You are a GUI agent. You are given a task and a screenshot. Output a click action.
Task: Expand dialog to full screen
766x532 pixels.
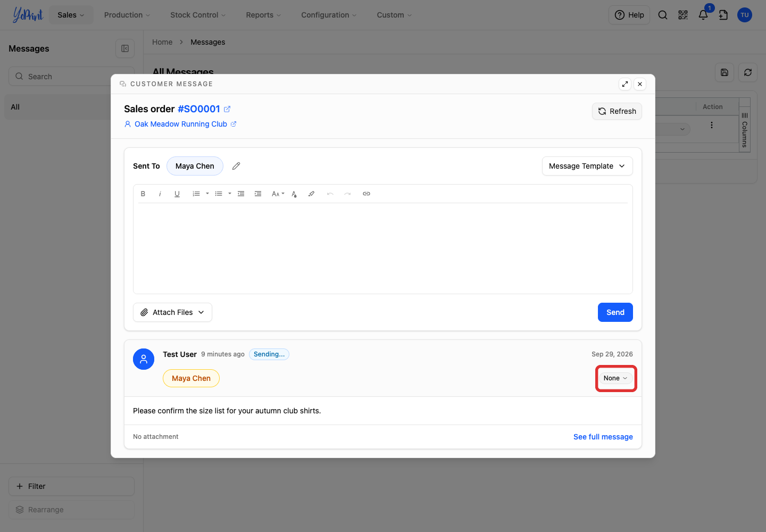(625, 84)
